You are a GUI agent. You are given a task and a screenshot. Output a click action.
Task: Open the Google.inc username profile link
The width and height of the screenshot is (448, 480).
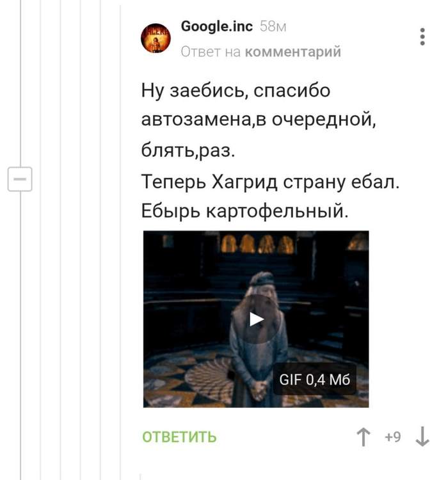[x=217, y=26]
